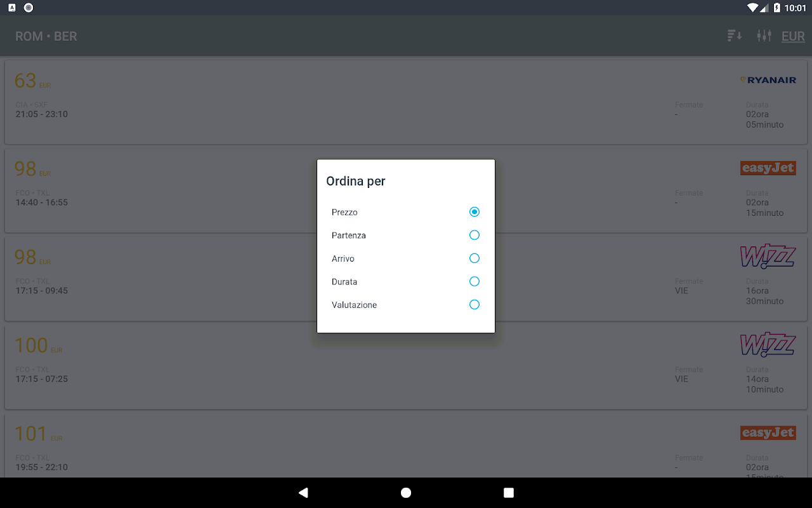Tap the 'CIA • SXF' airport codes

pos(32,105)
